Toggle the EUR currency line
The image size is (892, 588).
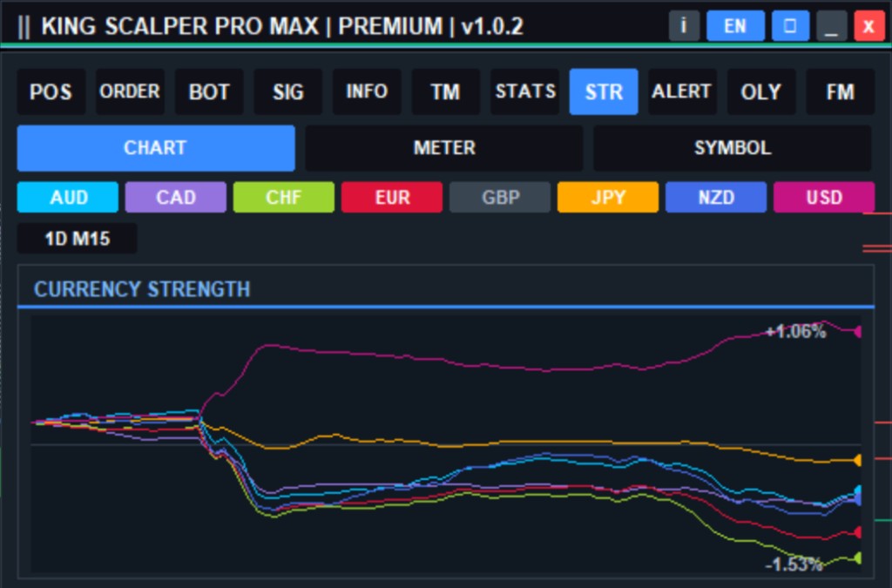point(392,198)
